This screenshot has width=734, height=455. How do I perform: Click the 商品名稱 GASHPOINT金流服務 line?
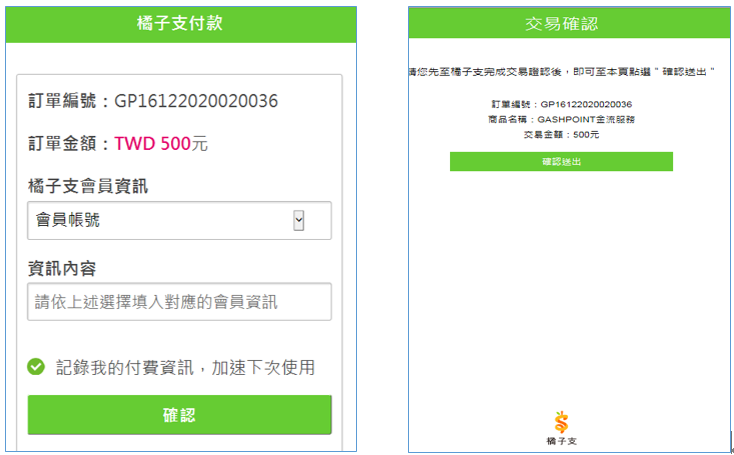point(561,119)
